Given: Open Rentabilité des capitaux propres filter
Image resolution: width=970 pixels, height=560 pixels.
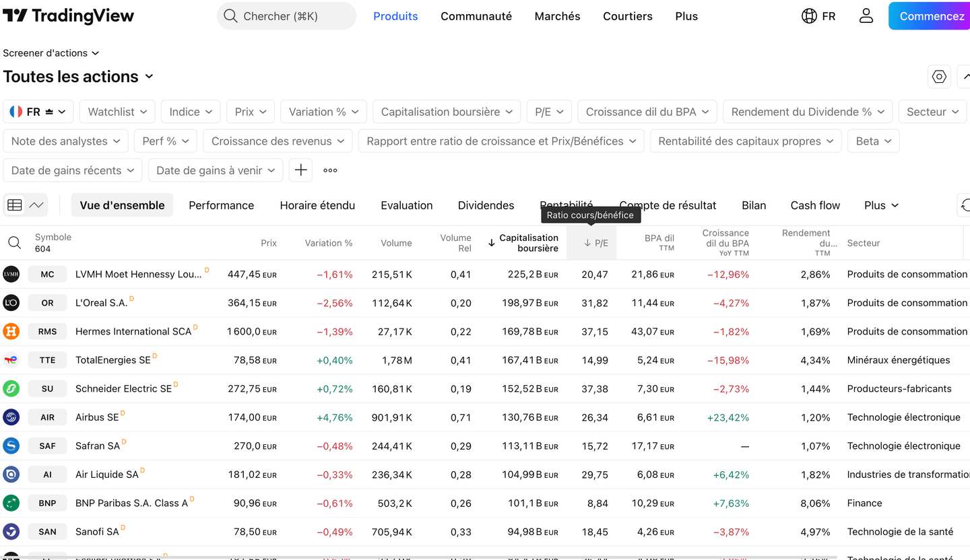Looking at the screenshot, I should [x=746, y=141].
